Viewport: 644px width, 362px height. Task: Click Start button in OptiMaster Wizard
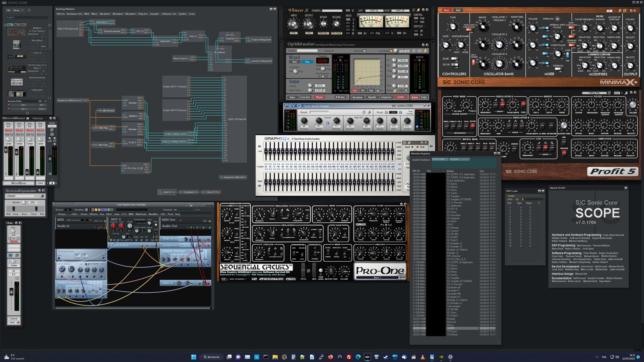295,62
